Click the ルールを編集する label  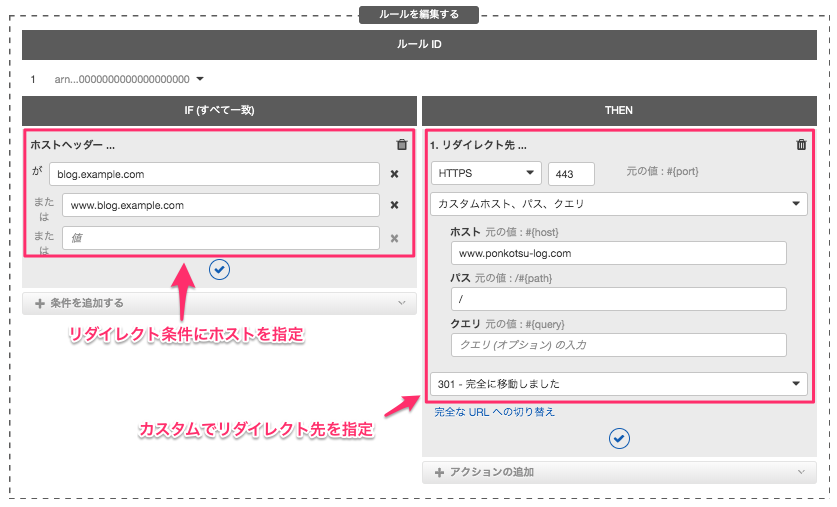[x=418, y=14]
